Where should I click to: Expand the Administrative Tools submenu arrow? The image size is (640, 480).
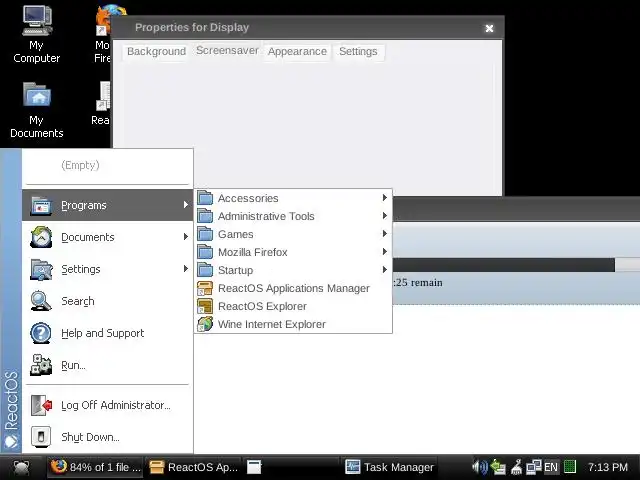tap(384, 216)
